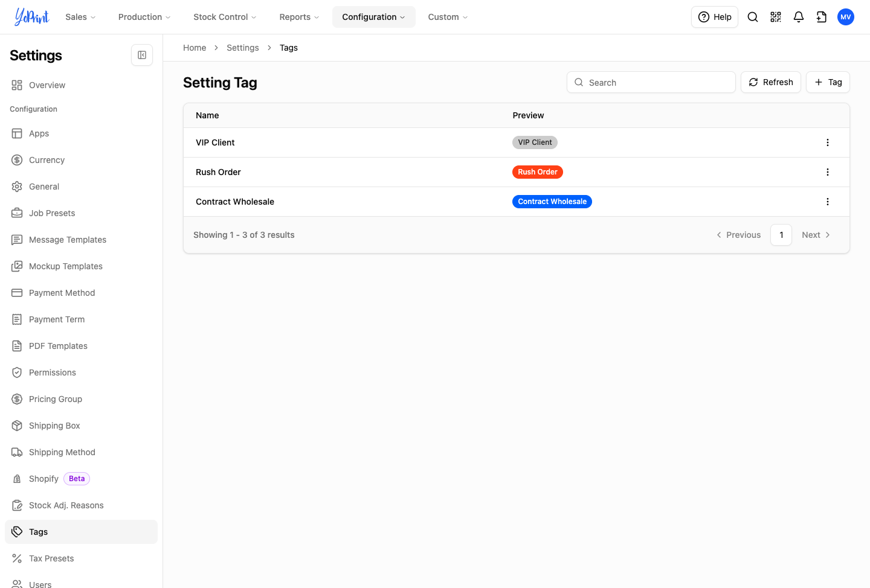Open Apps settings
Image resolution: width=870 pixels, height=588 pixels.
point(81,133)
